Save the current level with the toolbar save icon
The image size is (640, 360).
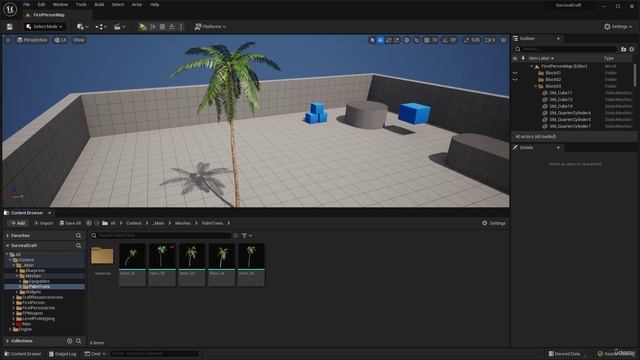(x=9, y=27)
